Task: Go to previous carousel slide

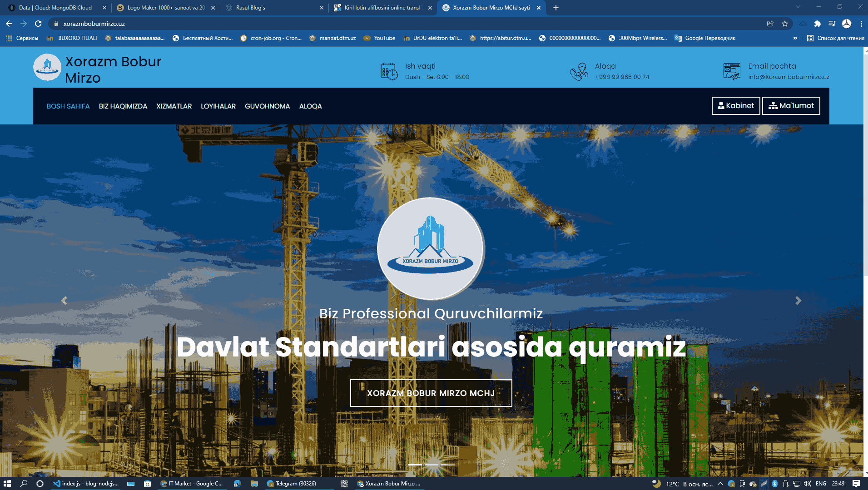Action: coord(64,301)
